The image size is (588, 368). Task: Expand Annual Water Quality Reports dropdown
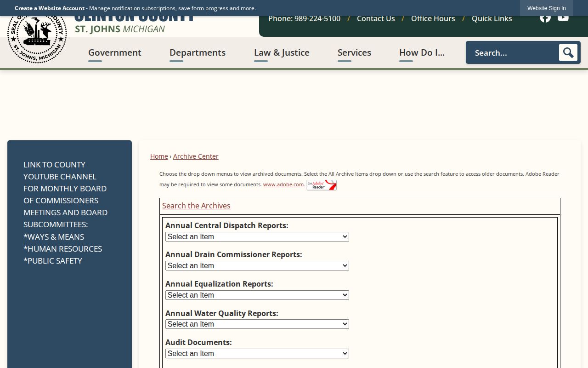pyautogui.click(x=257, y=324)
